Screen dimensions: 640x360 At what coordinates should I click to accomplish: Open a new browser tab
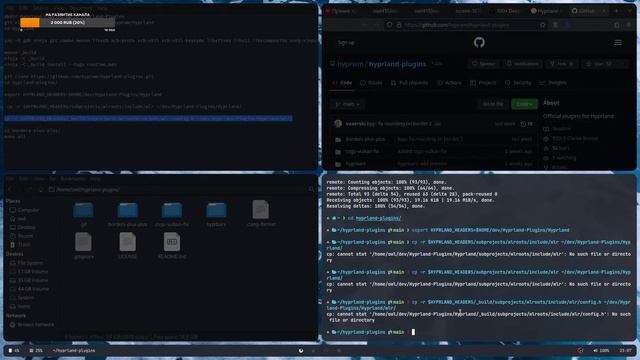coord(616,11)
